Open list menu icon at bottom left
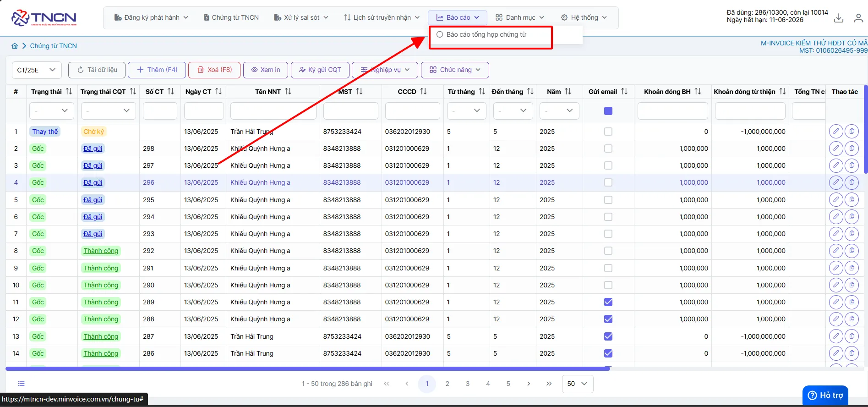The height and width of the screenshot is (407, 868). pyautogui.click(x=21, y=384)
